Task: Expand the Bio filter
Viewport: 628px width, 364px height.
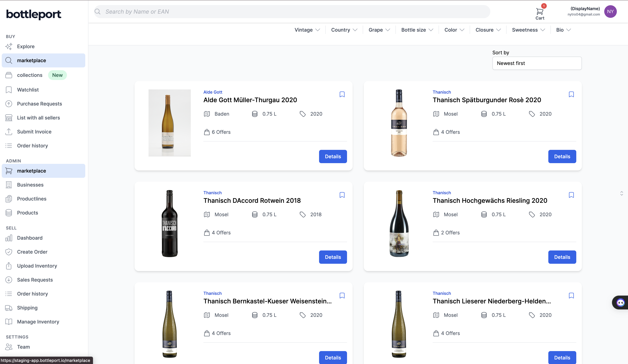Action: click(564, 30)
